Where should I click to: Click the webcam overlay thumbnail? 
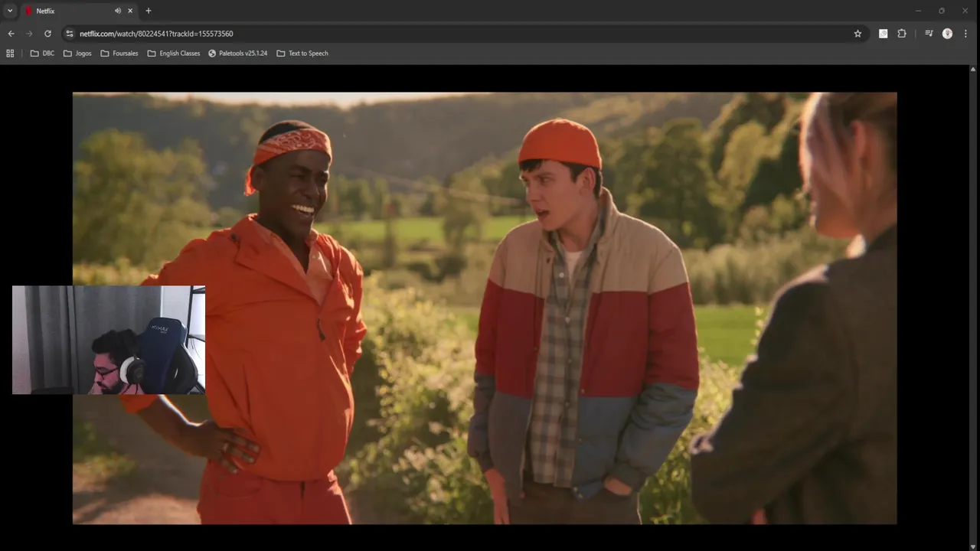[109, 340]
